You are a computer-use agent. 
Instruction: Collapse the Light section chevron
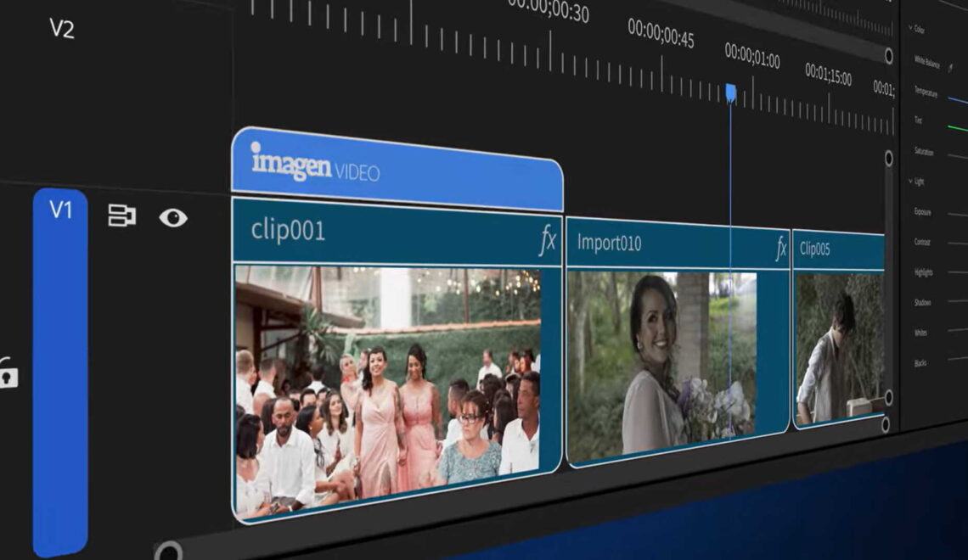(909, 182)
